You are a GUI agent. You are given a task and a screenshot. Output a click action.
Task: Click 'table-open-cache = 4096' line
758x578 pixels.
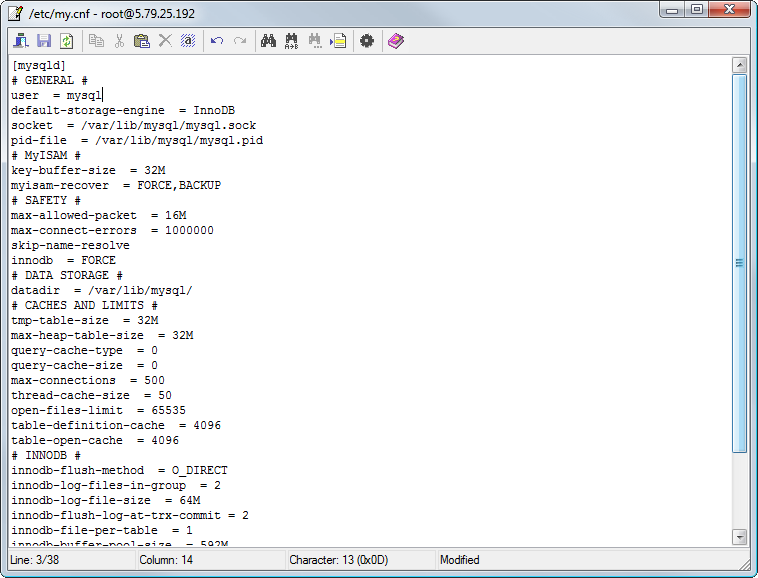95,440
